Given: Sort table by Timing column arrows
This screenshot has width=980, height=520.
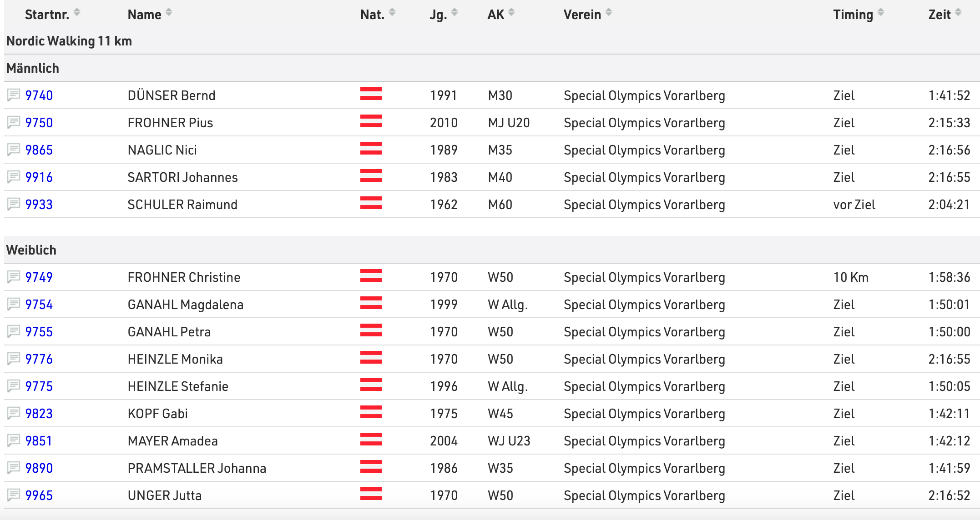Looking at the screenshot, I should point(881,12).
